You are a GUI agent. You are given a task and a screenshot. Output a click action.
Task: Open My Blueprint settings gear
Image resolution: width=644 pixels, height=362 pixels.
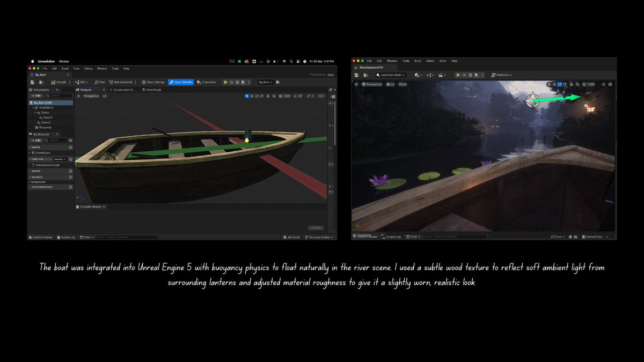tap(70, 141)
